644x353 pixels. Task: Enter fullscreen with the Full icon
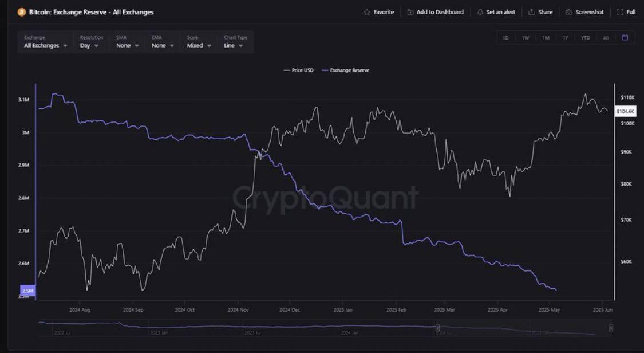point(620,12)
